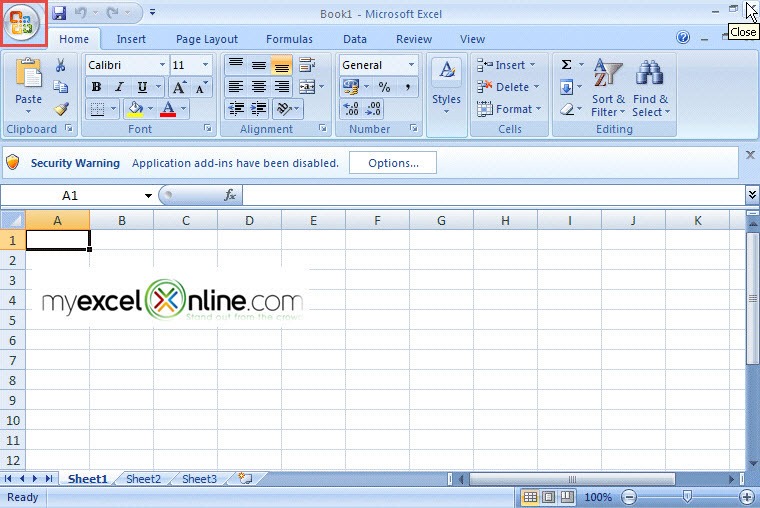Viewport: 760px width, 508px height.
Task: Apply Accounting Number Format
Action: (x=351, y=87)
